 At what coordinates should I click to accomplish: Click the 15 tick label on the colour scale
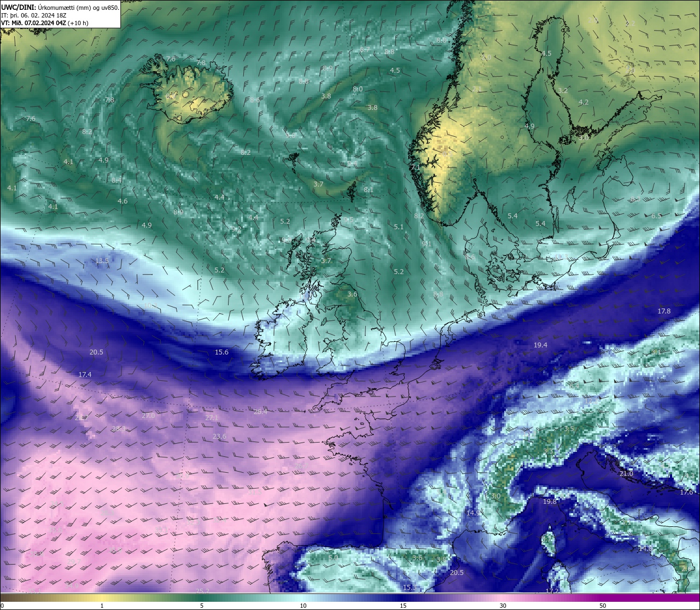pyautogui.click(x=403, y=606)
